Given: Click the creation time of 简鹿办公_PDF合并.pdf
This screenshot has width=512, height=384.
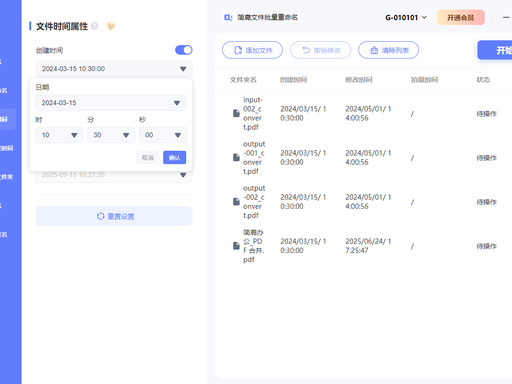Looking at the screenshot, I should coord(303,246).
